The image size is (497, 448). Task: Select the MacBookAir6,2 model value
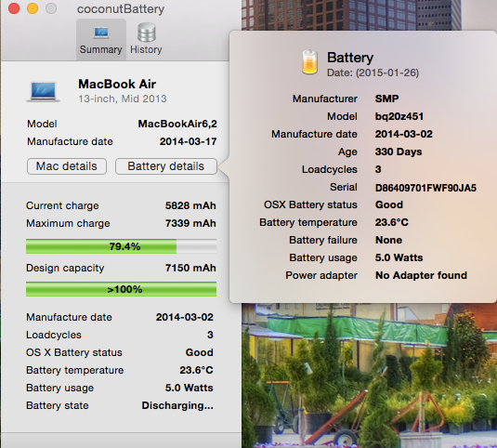177,124
